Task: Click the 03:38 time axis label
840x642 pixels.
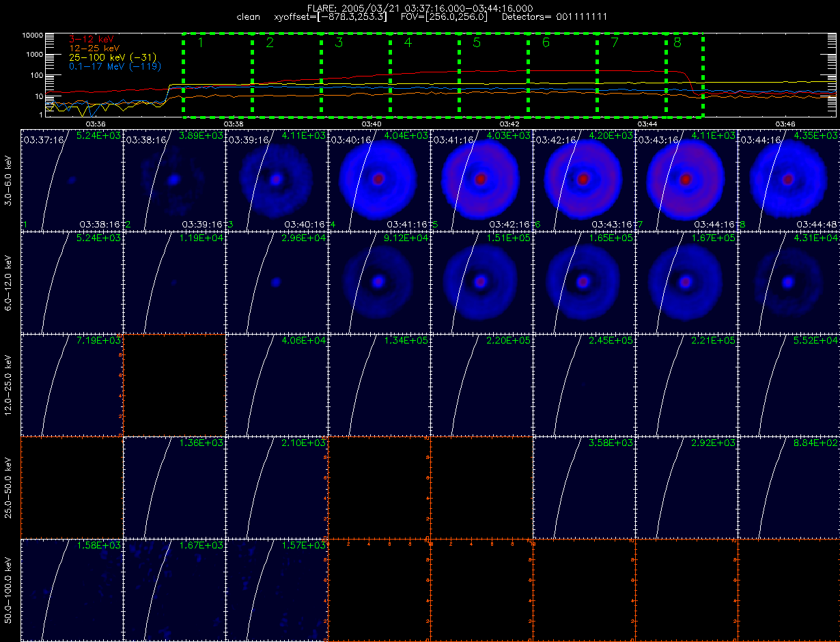Action: (x=234, y=124)
